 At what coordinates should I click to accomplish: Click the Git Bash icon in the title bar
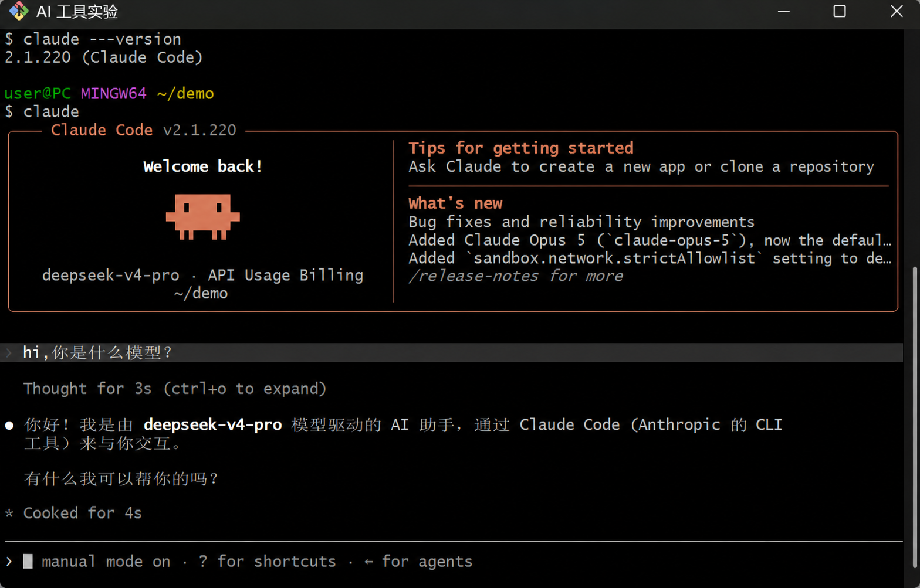click(x=19, y=11)
